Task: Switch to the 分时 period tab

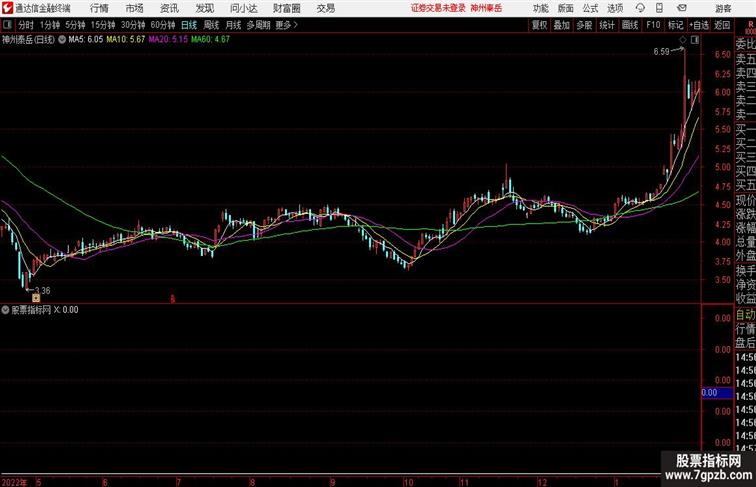Action: pyautogui.click(x=26, y=25)
